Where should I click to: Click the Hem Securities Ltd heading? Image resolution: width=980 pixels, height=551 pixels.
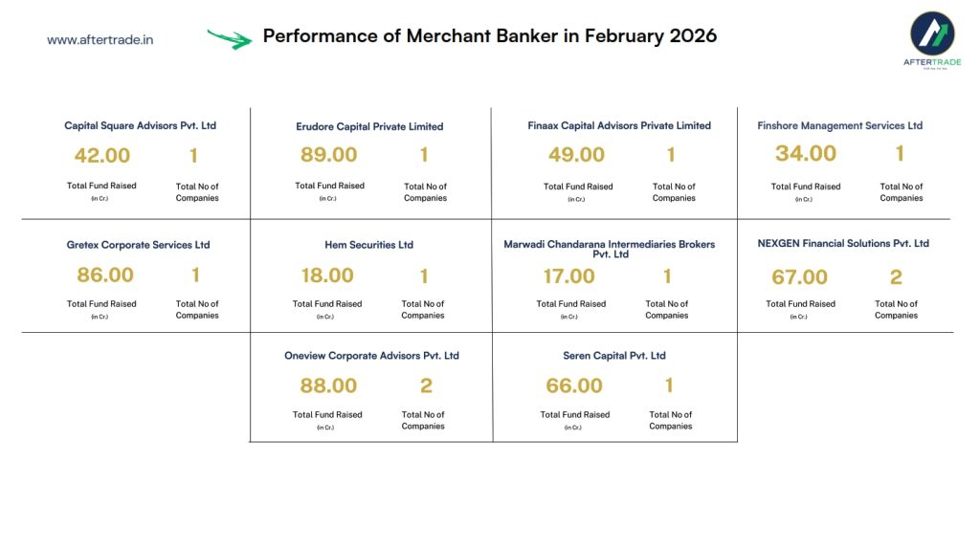368,245
